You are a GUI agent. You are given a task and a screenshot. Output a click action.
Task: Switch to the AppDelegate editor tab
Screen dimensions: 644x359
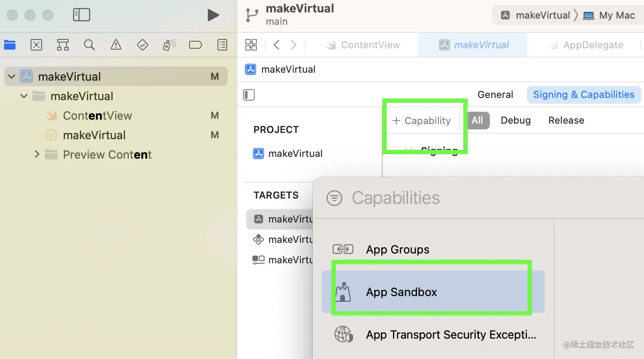click(593, 45)
